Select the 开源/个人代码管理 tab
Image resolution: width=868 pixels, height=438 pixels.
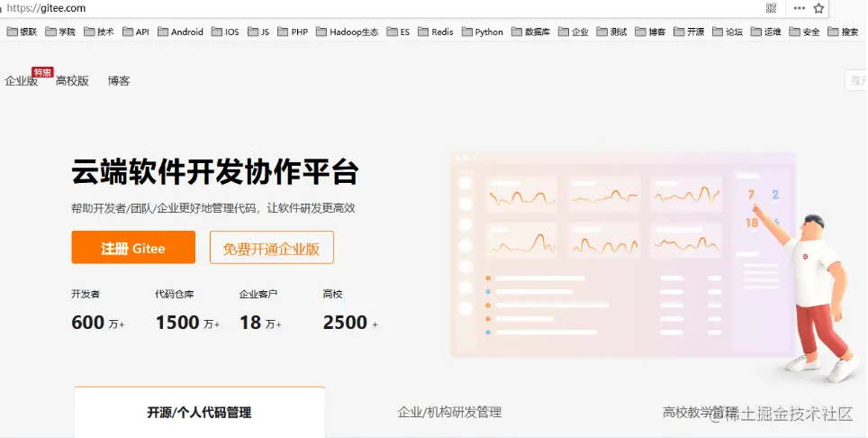(x=199, y=413)
